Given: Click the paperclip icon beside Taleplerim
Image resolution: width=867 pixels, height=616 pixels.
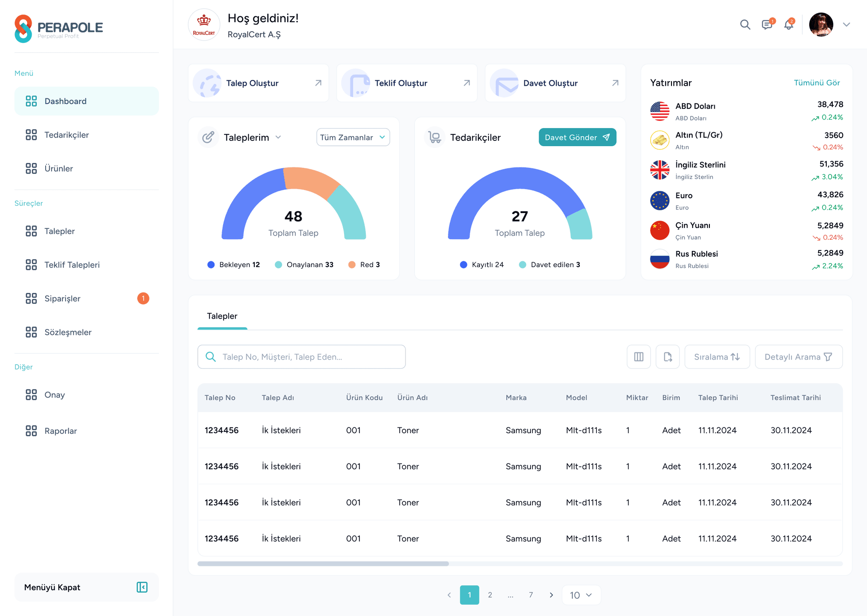Looking at the screenshot, I should tap(208, 137).
